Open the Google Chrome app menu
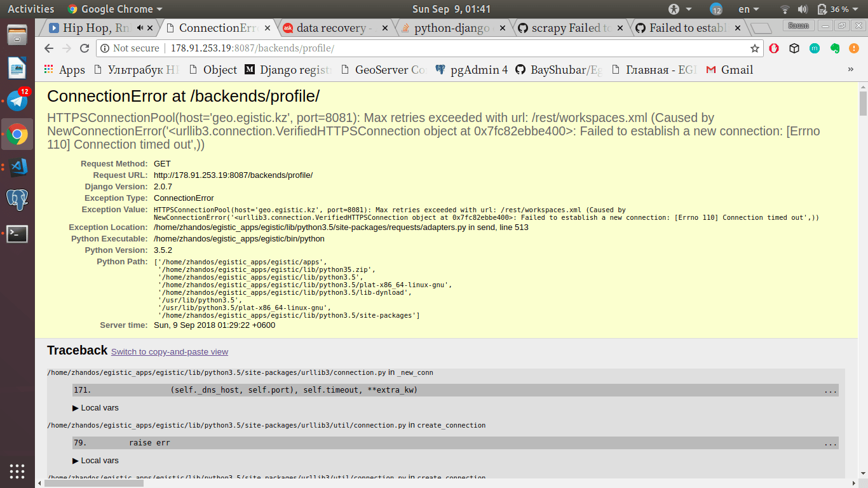This screenshot has height=488, width=868. (x=114, y=9)
